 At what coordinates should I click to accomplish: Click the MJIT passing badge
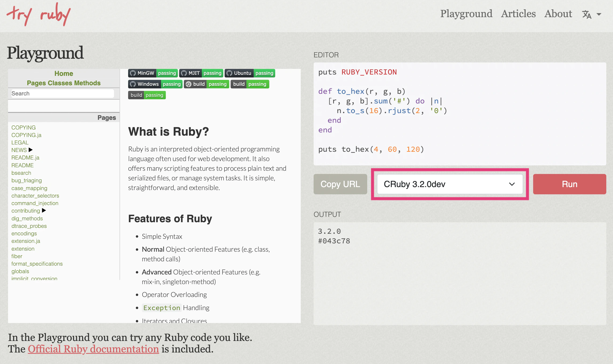[x=201, y=73]
